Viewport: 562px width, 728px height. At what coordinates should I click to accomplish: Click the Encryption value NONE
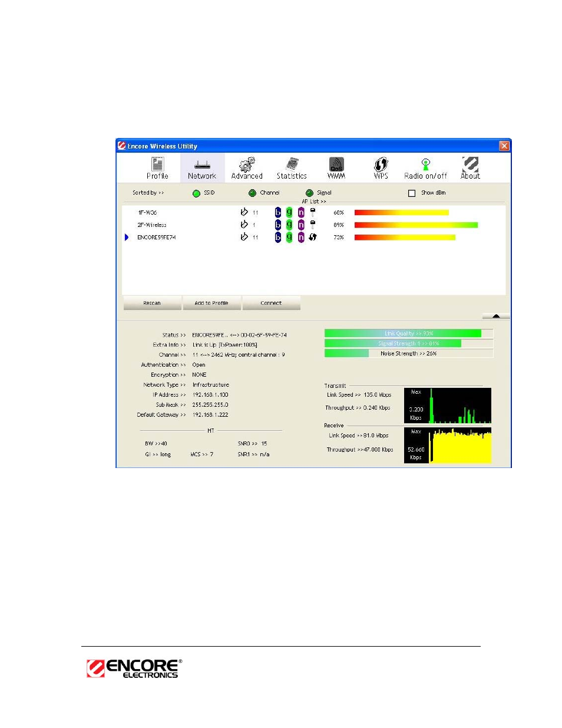[x=199, y=375]
